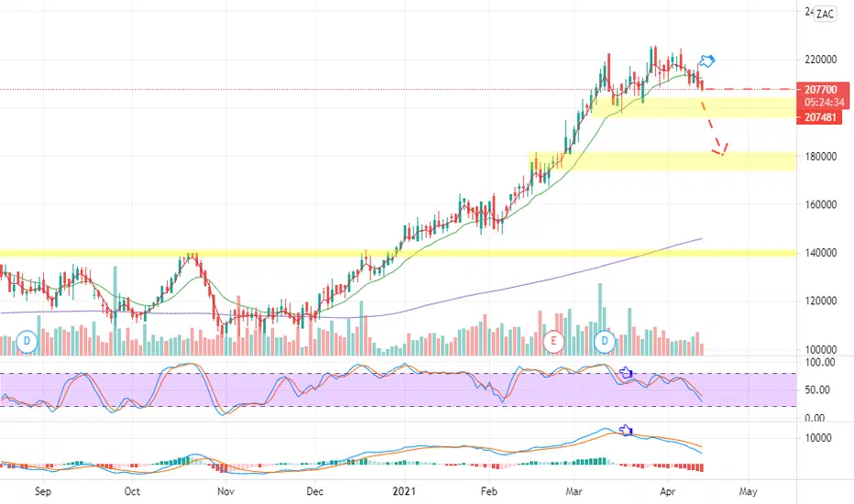Image resolution: width=854 pixels, height=504 pixels.
Task: Select the yellow zone below 207700 price
Action: pyautogui.click(x=694, y=107)
